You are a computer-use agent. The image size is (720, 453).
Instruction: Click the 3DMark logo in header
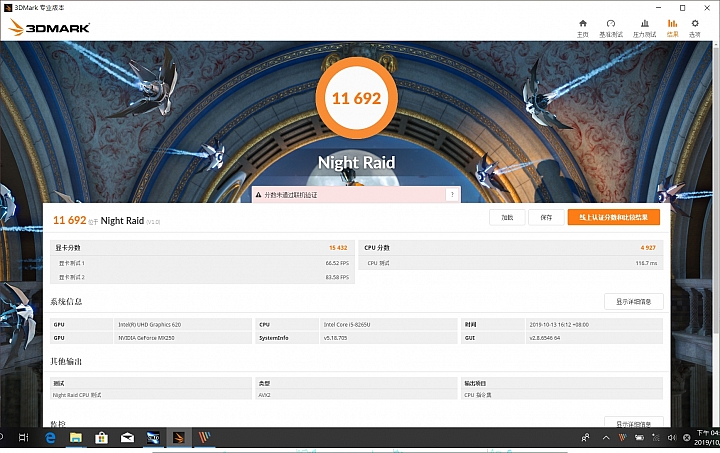click(49, 28)
